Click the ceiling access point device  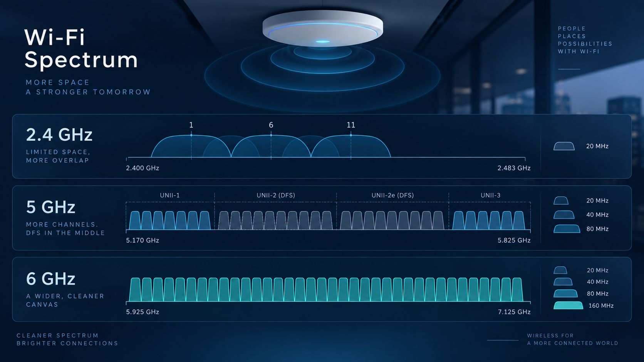tap(323, 29)
